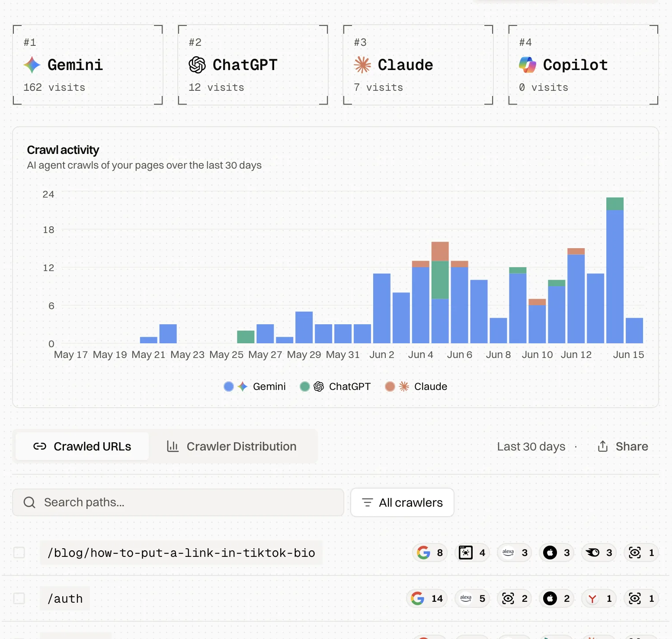Click the Claude icon in the chart legend
This screenshot has width=672, height=639.
404,387
